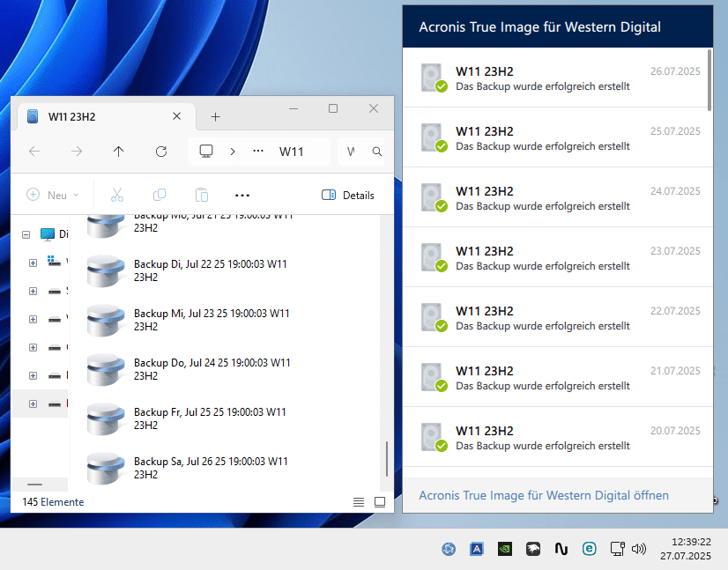
Task: Go up one folder level
Action: coord(118,152)
